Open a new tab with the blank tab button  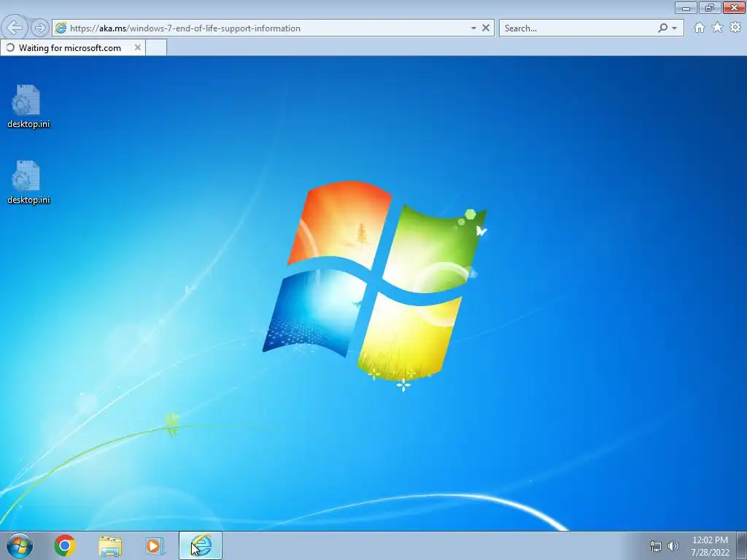click(x=156, y=47)
